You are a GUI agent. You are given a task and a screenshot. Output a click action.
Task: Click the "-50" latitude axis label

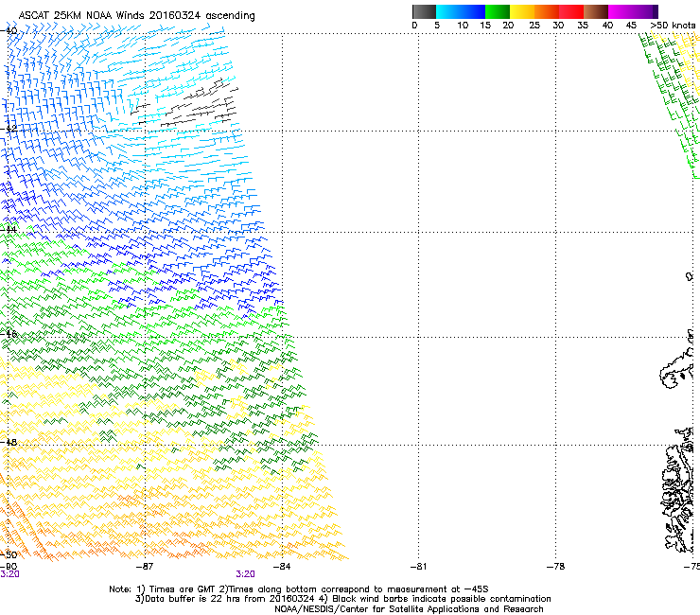point(9,554)
